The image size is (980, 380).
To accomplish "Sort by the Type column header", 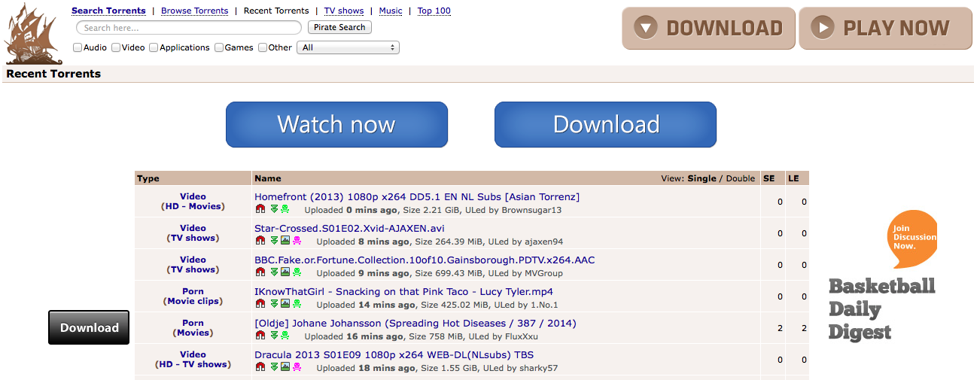I will coord(148,178).
